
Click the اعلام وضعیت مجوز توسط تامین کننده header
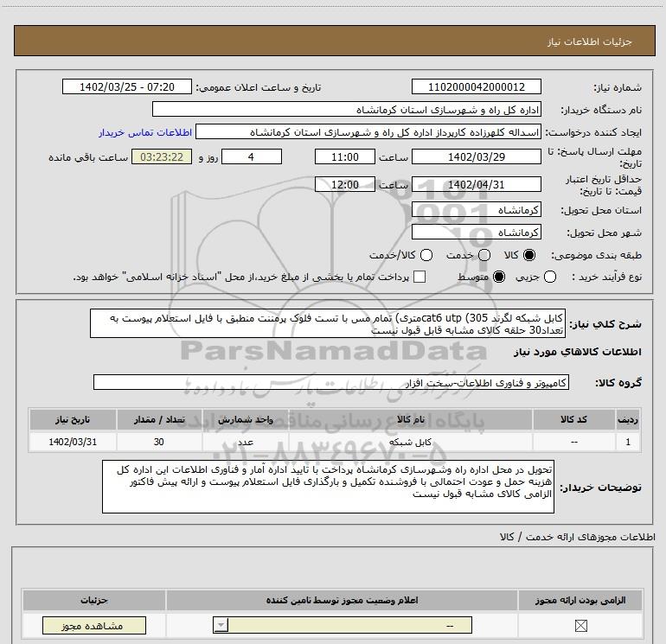pos(343,600)
